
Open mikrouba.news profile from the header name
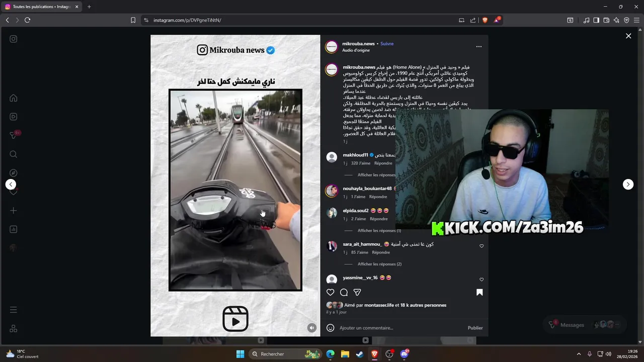click(x=358, y=44)
